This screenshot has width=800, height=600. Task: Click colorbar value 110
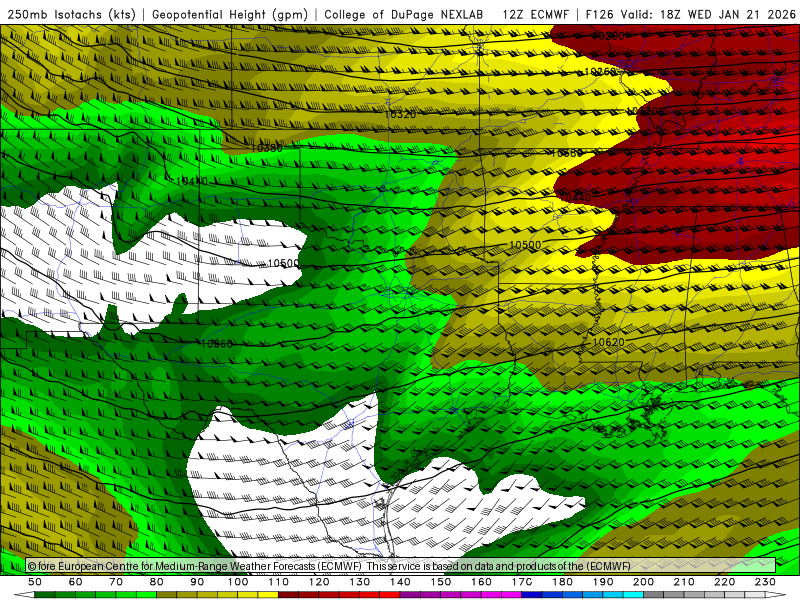pos(279,582)
